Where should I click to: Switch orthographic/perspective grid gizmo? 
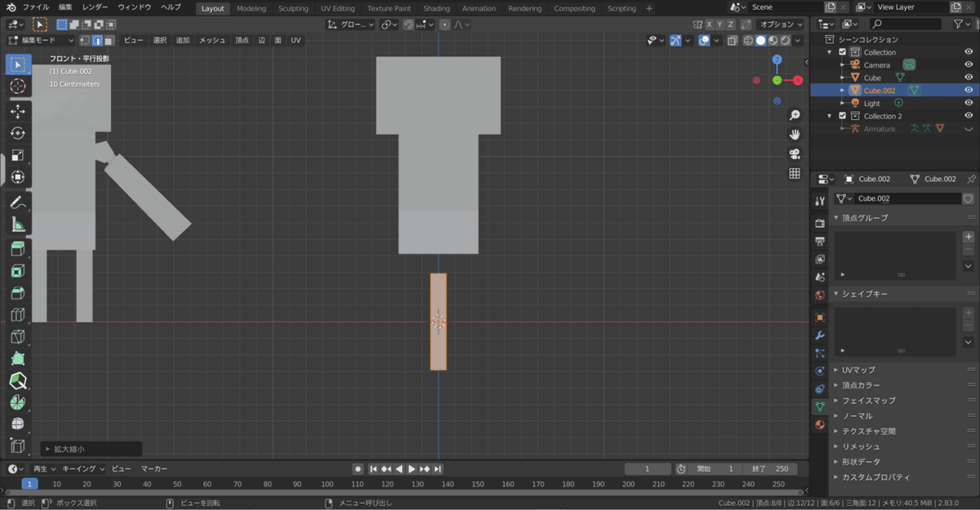pos(795,174)
